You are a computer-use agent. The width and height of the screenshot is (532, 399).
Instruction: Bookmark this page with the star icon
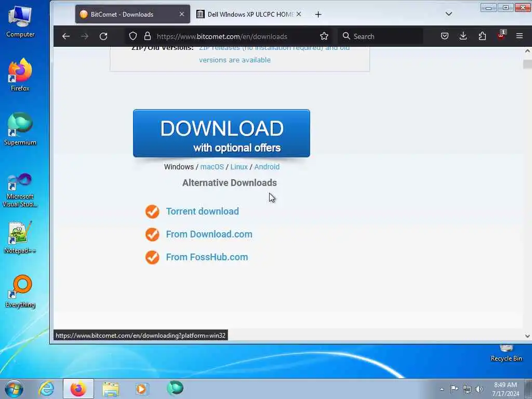coord(324,36)
